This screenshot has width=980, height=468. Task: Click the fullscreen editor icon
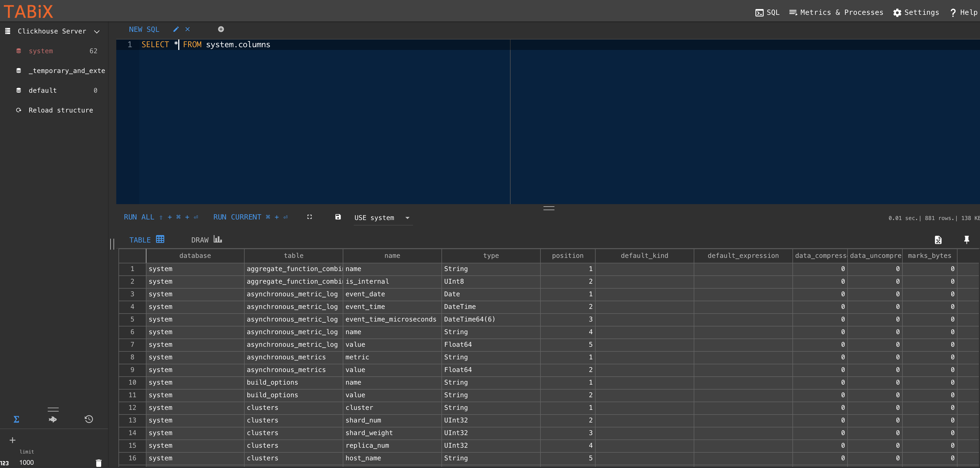click(x=309, y=217)
